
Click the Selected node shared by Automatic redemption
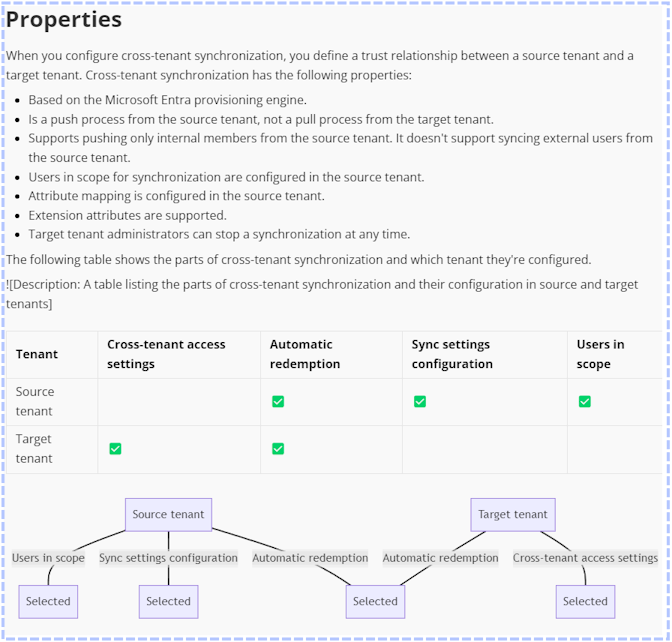[375, 601]
